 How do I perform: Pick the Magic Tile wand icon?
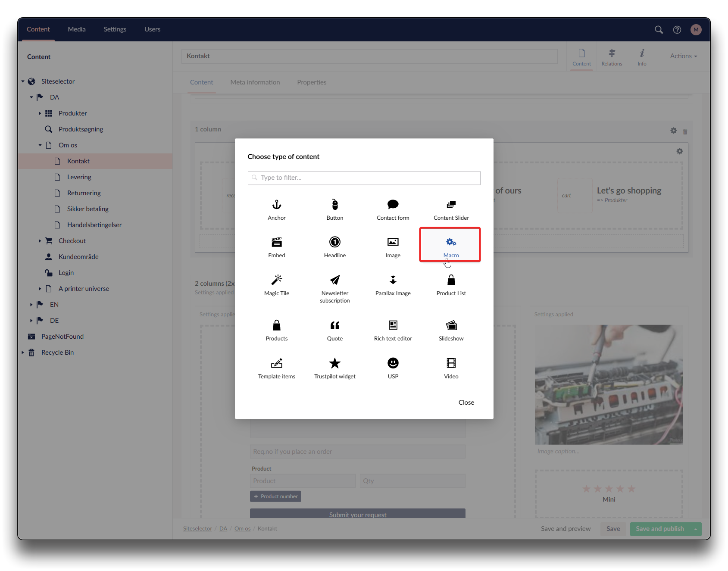point(276,280)
